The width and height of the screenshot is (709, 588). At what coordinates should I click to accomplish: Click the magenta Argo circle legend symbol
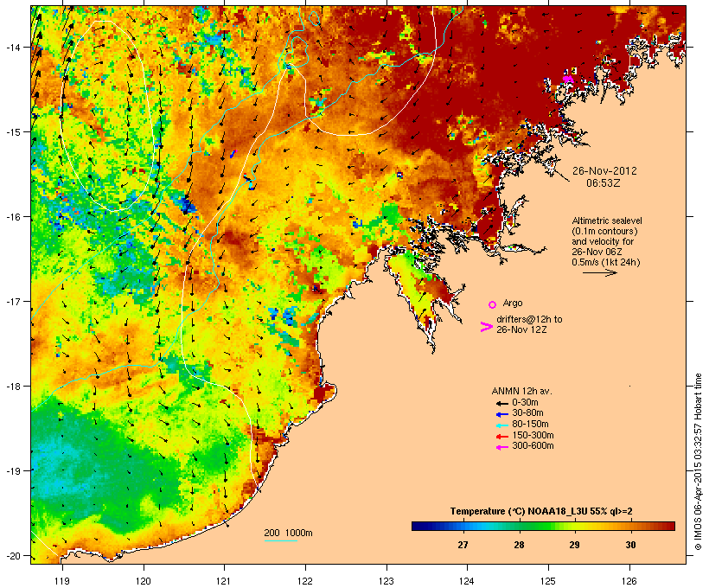(492, 304)
